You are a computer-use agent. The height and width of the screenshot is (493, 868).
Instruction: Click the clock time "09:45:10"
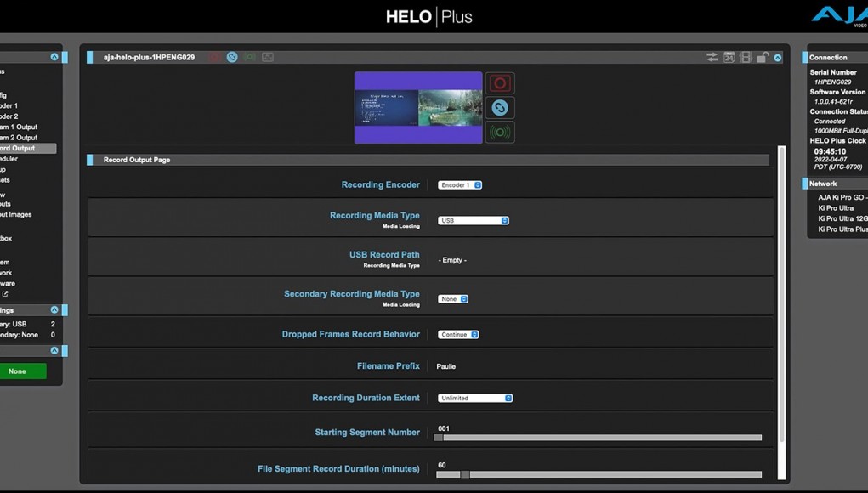click(x=830, y=151)
